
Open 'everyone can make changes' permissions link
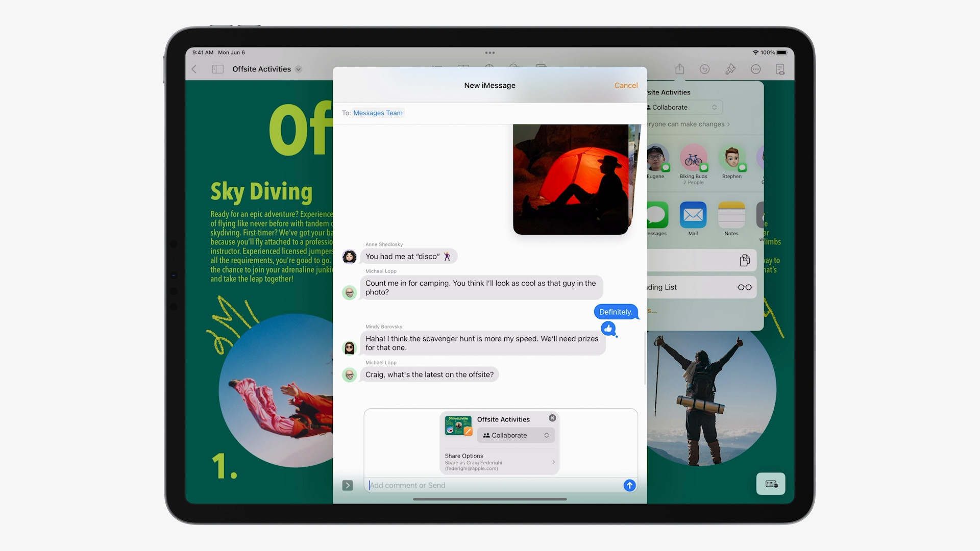coord(688,124)
